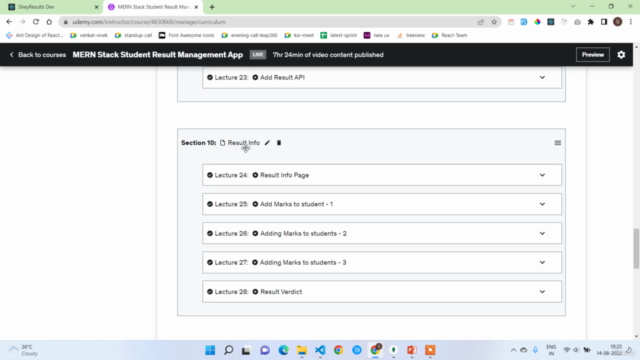Image resolution: width=640 pixels, height=360 pixels.
Task: Open the Extensions puzzle icon
Action: click(x=591, y=22)
